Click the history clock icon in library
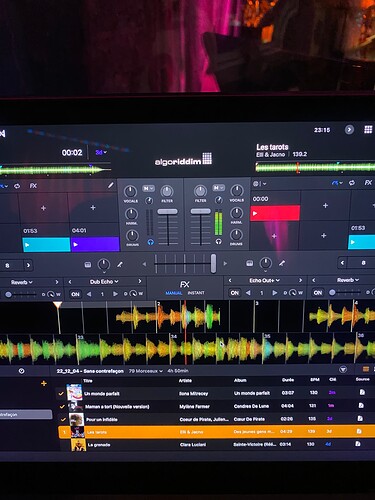This screenshot has height=500, width=375. click(22, 371)
